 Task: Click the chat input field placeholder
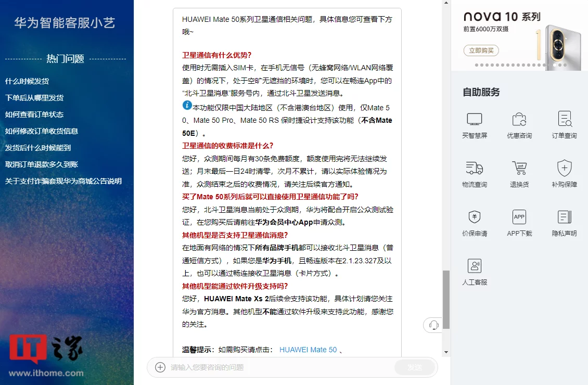point(207,367)
